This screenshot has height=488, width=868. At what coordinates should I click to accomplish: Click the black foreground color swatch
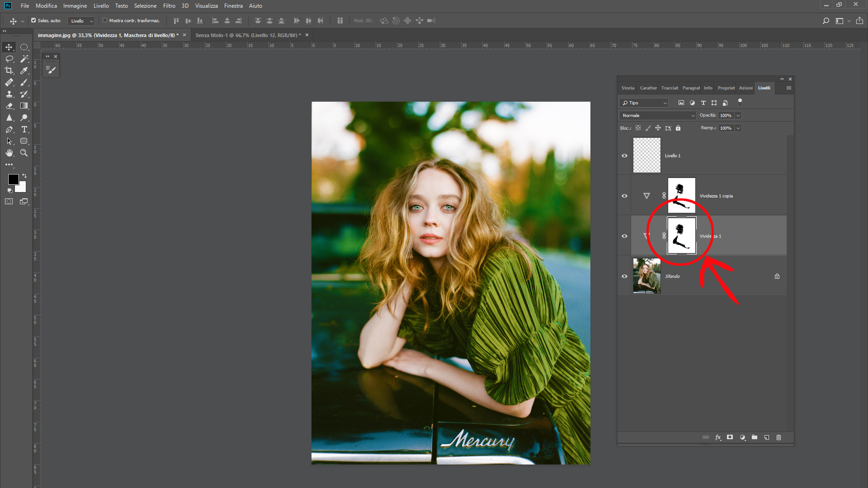click(13, 179)
